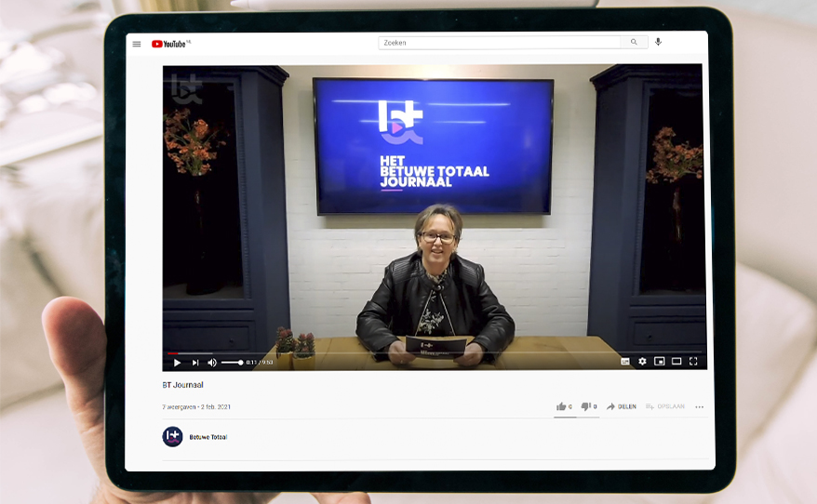
Task: Open the more actions three-dot menu
Action: coord(700,406)
